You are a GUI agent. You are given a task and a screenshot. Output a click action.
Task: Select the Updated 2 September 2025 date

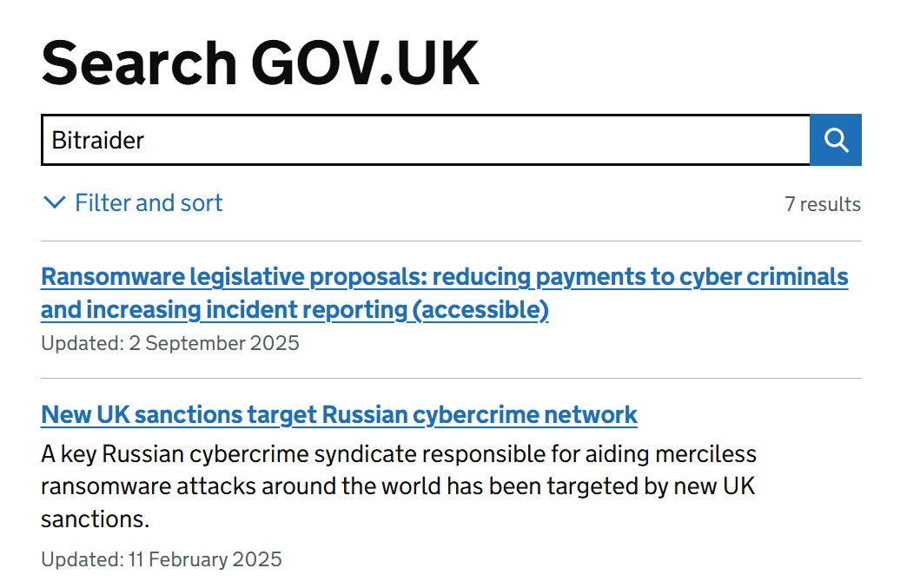pyautogui.click(x=170, y=343)
